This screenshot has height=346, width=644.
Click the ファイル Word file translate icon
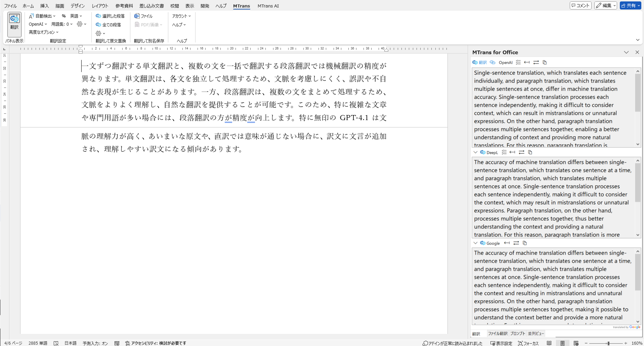click(x=143, y=16)
